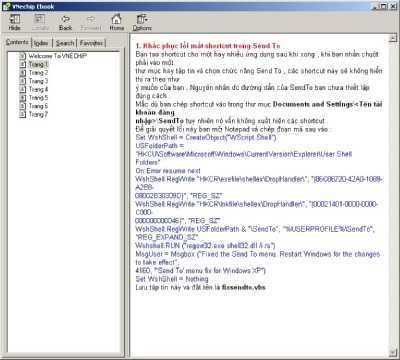Click the greyed Locate toolbar icon

40,19
